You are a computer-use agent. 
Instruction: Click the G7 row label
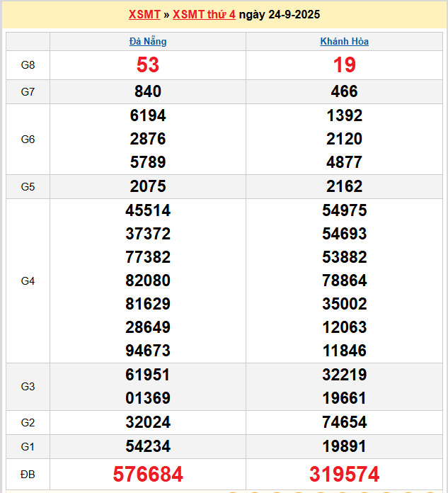28,91
